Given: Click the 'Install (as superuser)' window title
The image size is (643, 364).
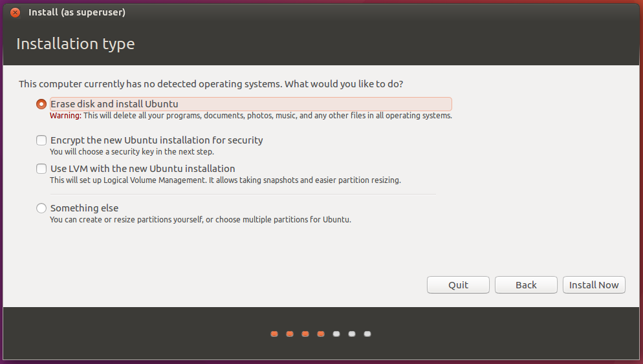Looking at the screenshot, I should [x=77, y=12].
